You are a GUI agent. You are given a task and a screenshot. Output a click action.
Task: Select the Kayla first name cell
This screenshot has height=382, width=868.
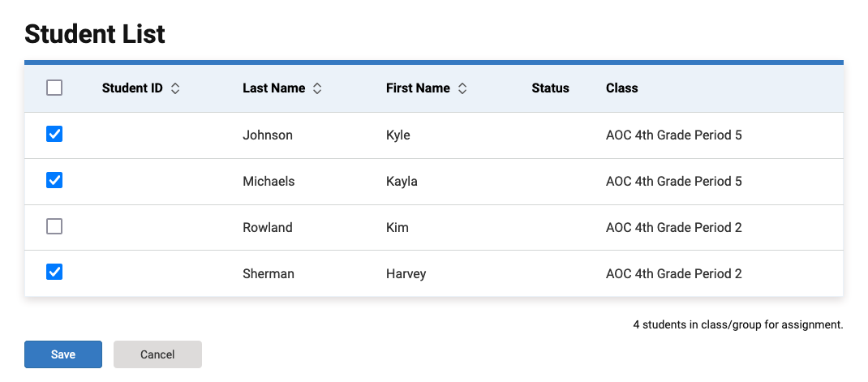click(x=402, y=181)
